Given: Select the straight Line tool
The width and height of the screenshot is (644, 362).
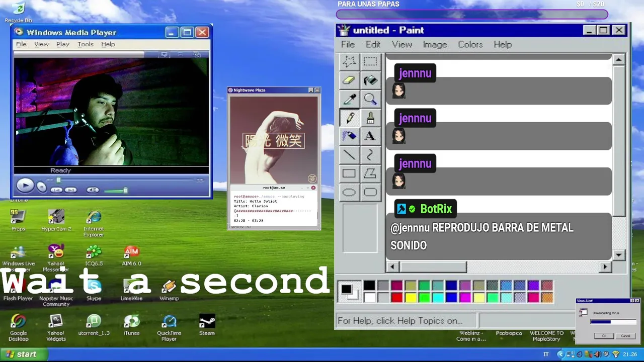Looking at the screenshot, I should click(x=349, y=154).
